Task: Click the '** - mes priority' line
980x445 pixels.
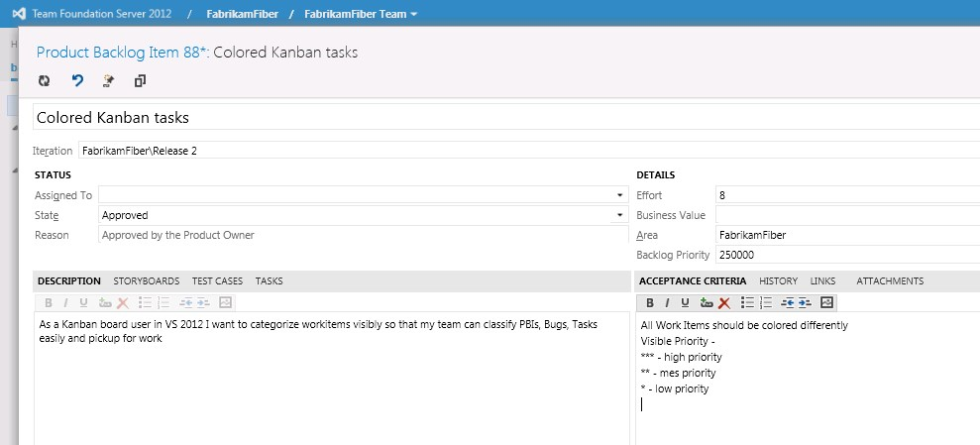Action: coord(678,373)
